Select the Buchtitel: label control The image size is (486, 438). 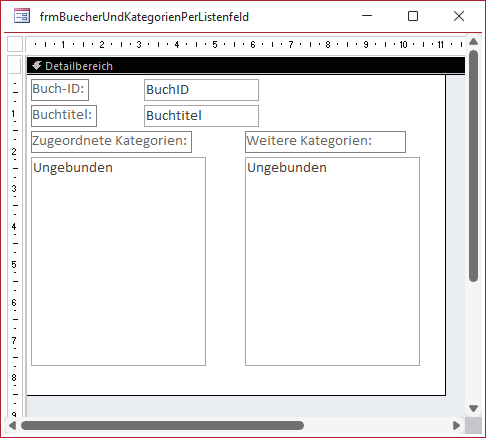point(64,116)
